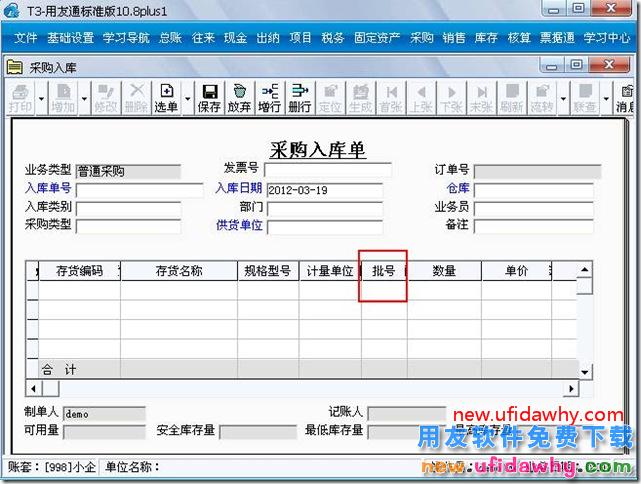Click the 消息 toolbar icon at the right edge

625,98
